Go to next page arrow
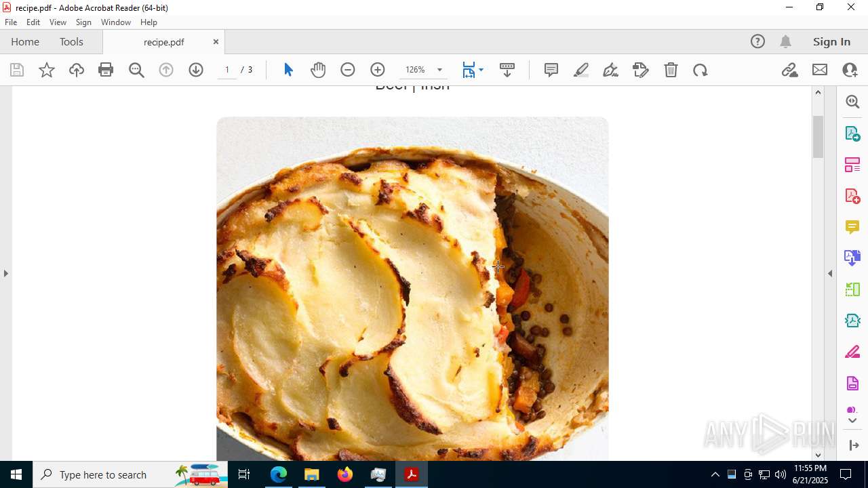The height and width of the screenshot is (488, 868). click(x=196, y=70)
